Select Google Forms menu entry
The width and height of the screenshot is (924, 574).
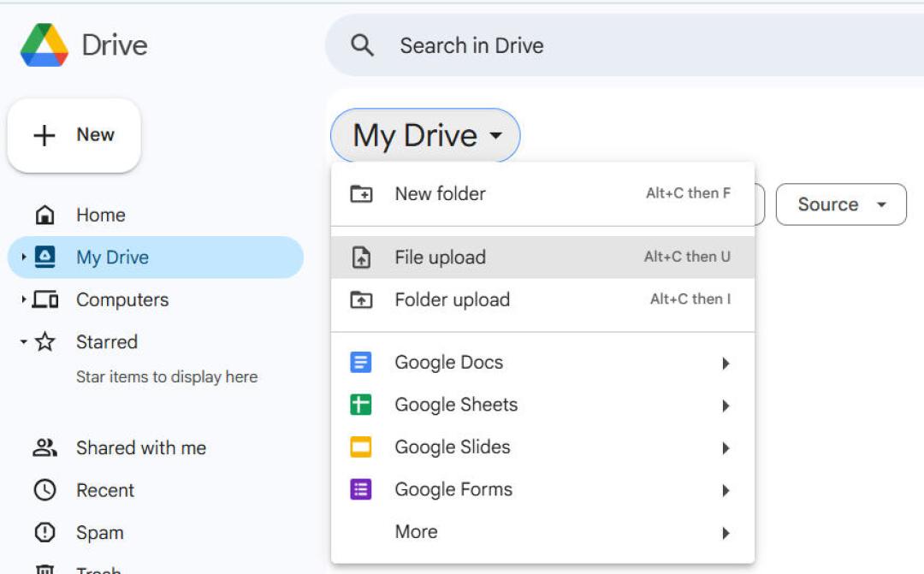click(542, 489)
